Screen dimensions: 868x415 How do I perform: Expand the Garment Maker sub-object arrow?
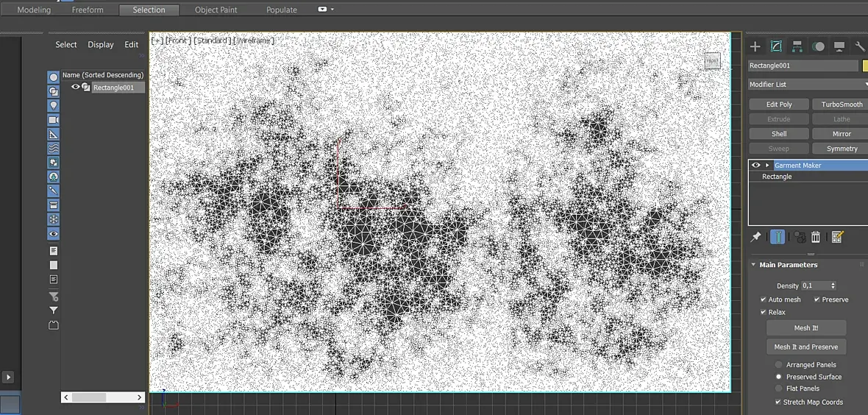(x=767, y=165)
